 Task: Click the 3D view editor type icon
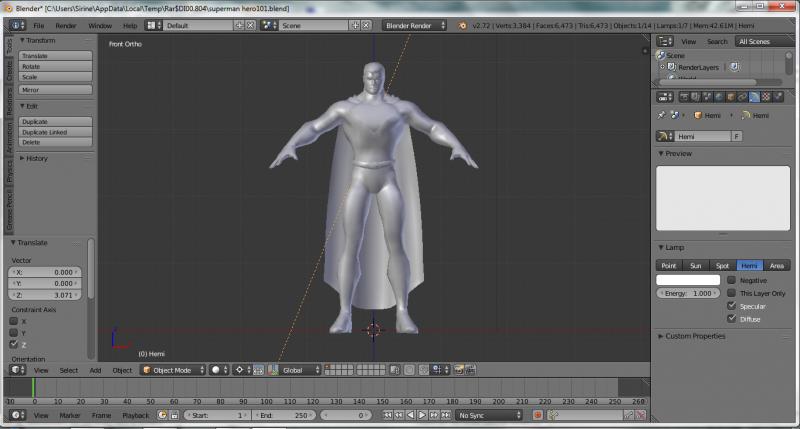click(x=15, y=370)
